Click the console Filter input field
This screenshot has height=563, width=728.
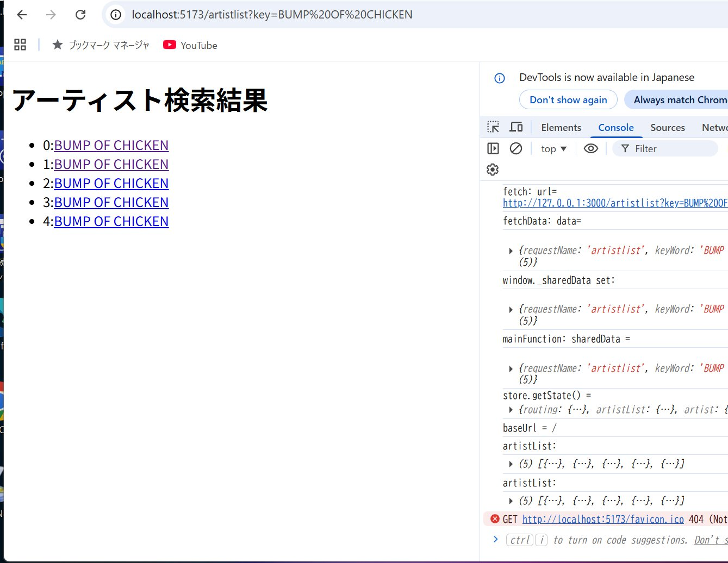tap(665, 148)
